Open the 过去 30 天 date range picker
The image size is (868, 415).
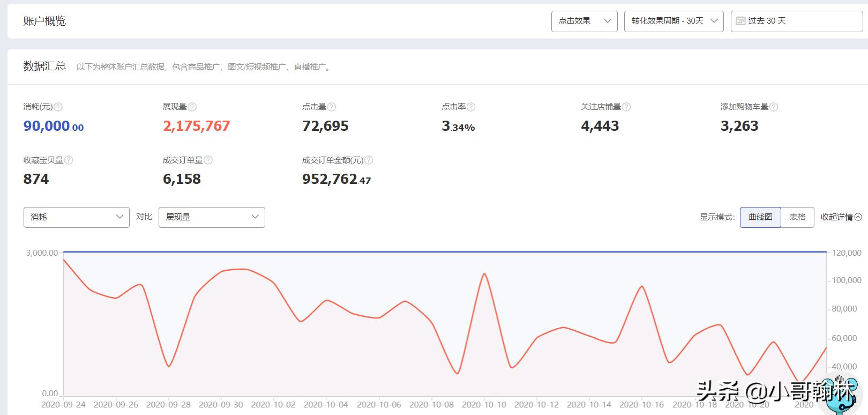tap(797, 21)
